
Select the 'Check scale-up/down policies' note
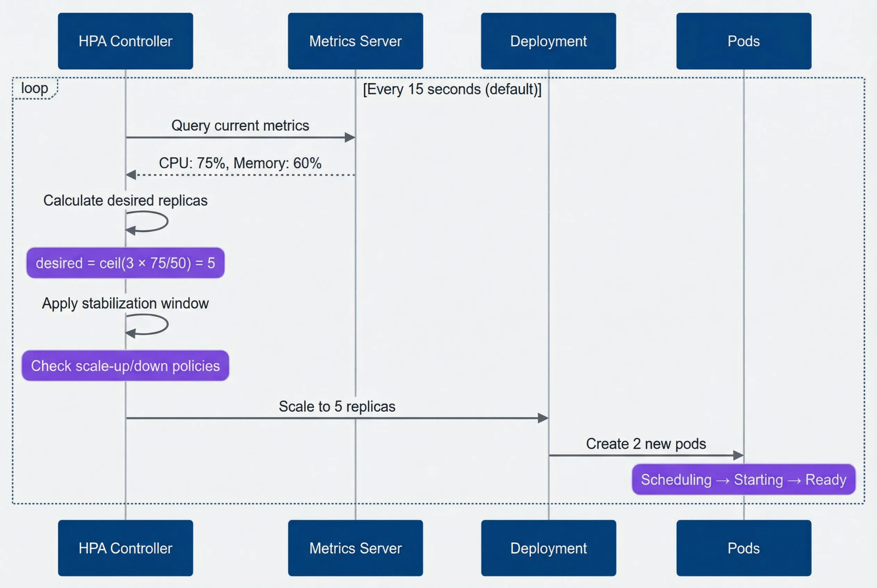(125, 366)
